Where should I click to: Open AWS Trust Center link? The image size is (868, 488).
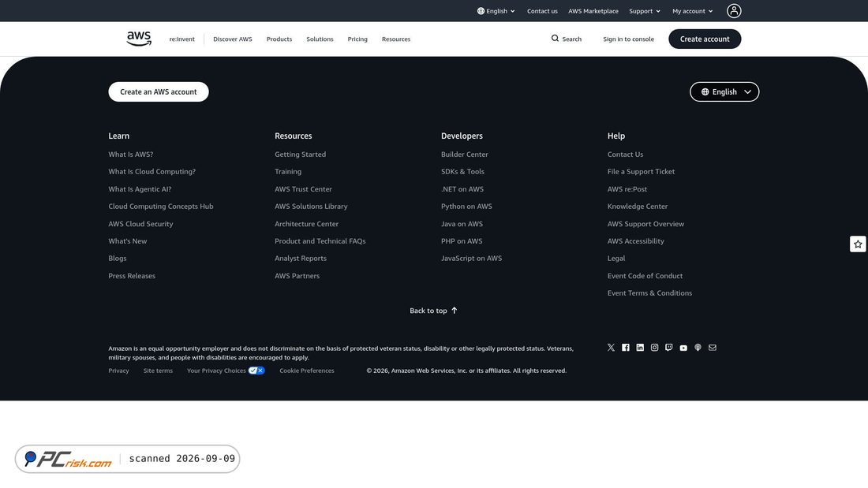pos(303,189)
